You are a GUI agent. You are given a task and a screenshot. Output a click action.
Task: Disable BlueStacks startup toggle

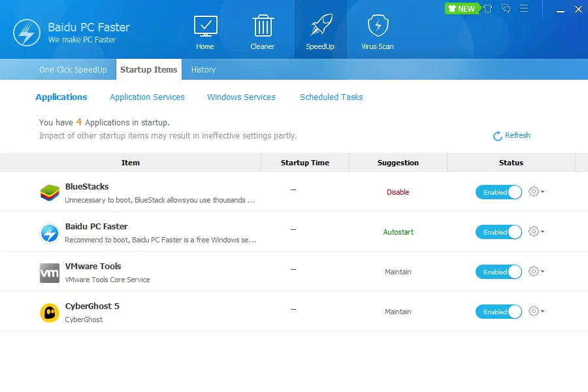click(x=498, y=192)
